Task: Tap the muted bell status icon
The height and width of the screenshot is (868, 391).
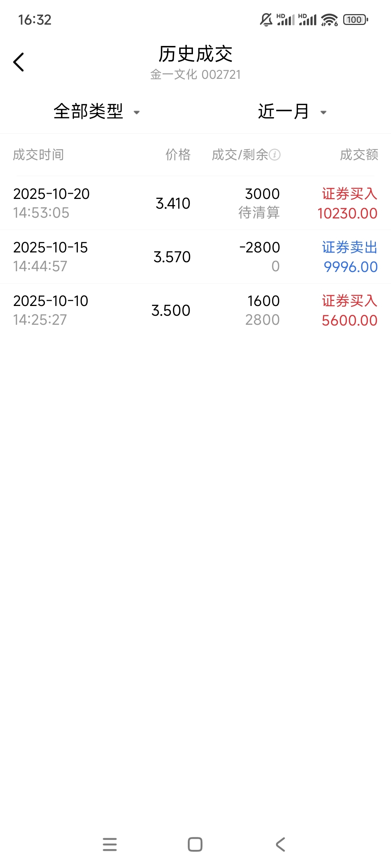Action: (266, 20)
